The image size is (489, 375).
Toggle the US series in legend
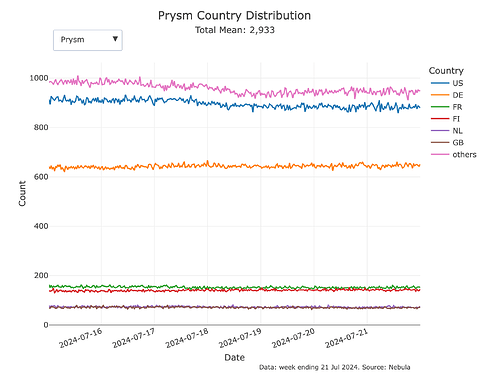tap(447, 83)
